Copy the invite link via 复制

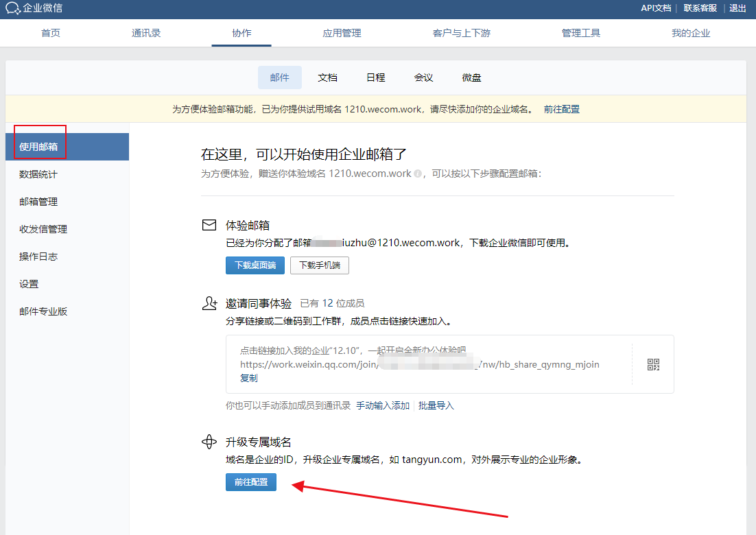(x=249, y=379)
